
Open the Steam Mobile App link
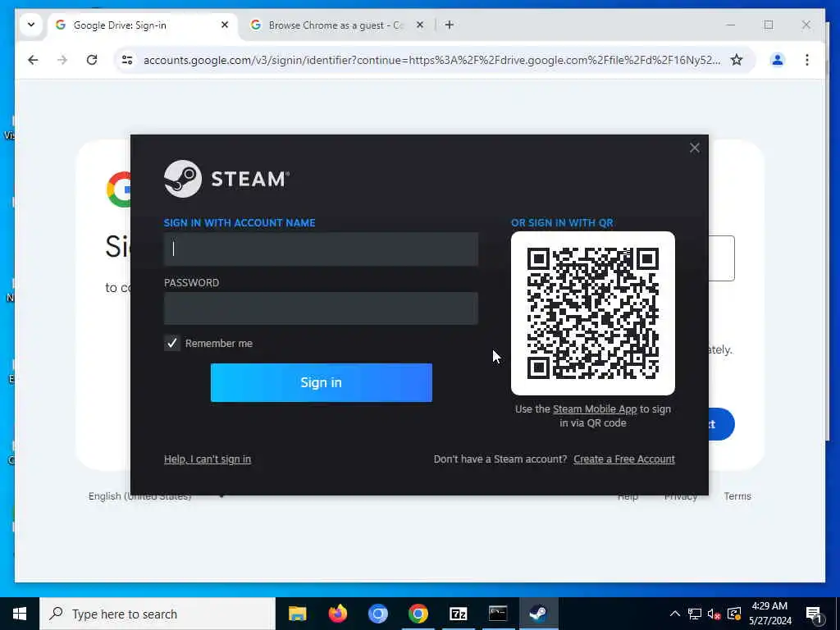coord(595,409)
